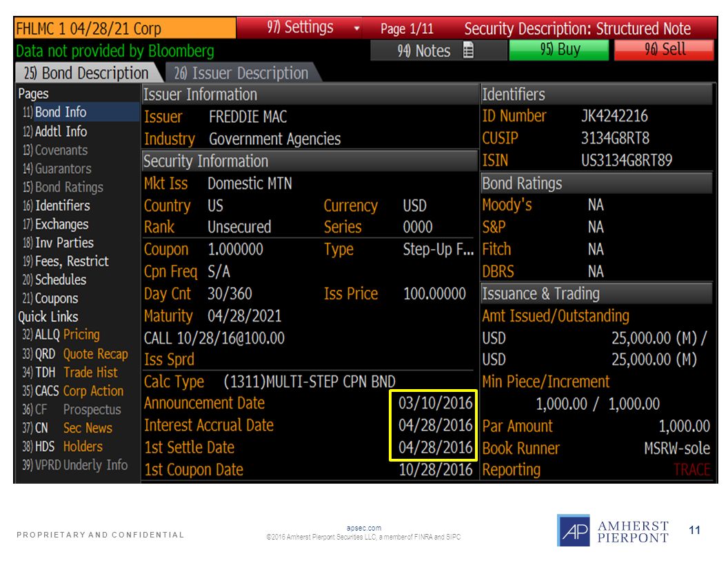Click the Maturity date 04/28/2021
The width and height of the screenshot is (728, 563).
click(245, 316)
